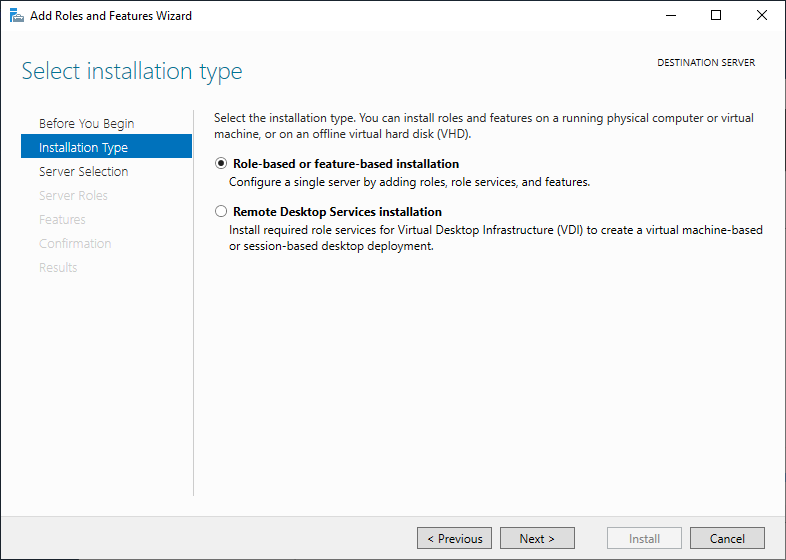Maximize the wizard window

point(716,16)
